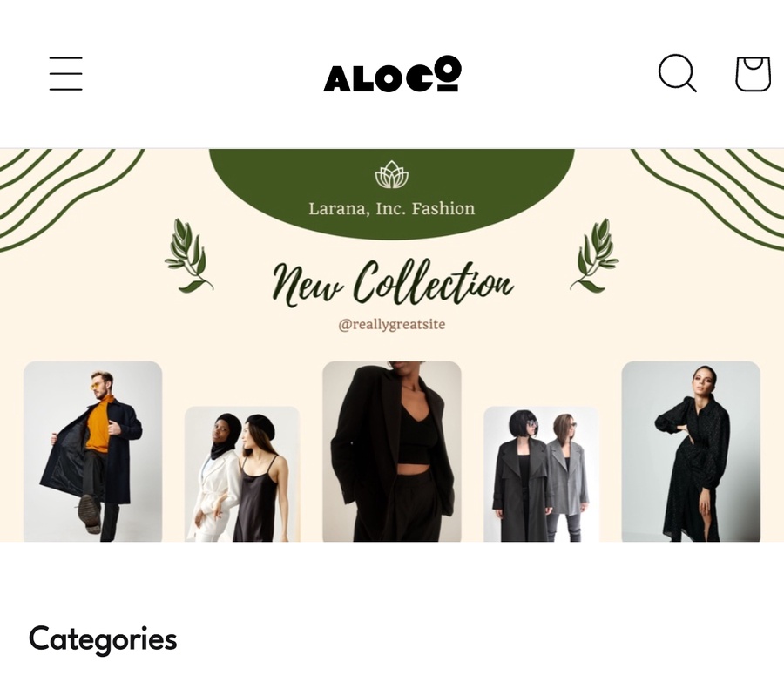
Task: Open photo of man in orange turtleneck
Action: [x=92, y=451]
